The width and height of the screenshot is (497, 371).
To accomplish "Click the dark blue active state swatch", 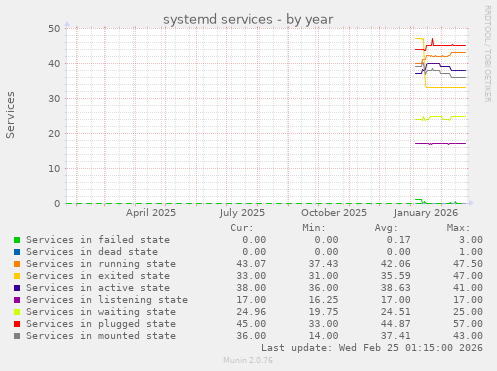I will 17,288.
